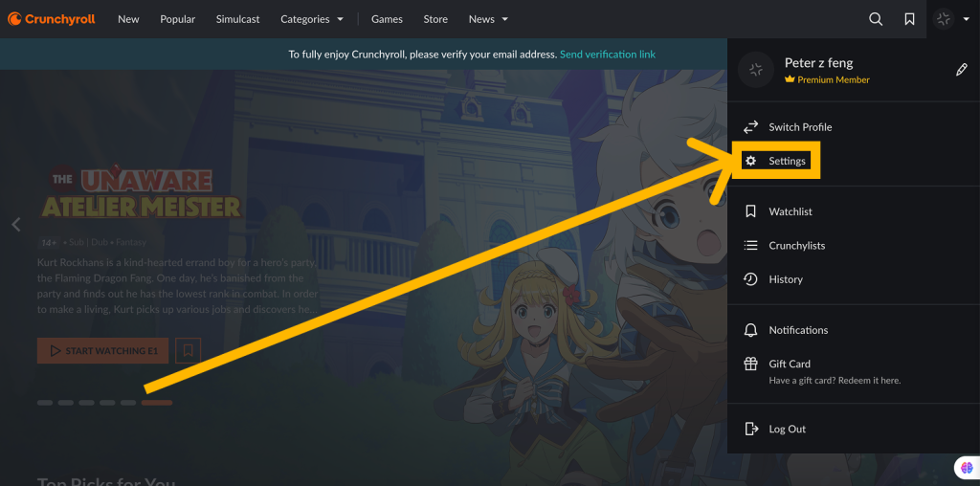The width and height of the screenshot is (980, 486).
Task: Open the Popular page
Action: pos(177,19)
